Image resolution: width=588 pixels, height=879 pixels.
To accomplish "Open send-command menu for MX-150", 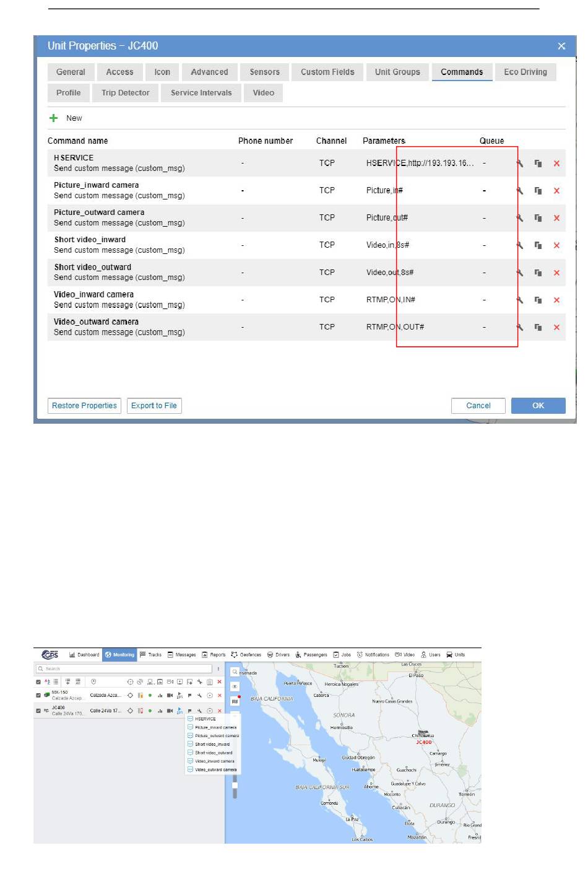I will [x=179, y=696].
